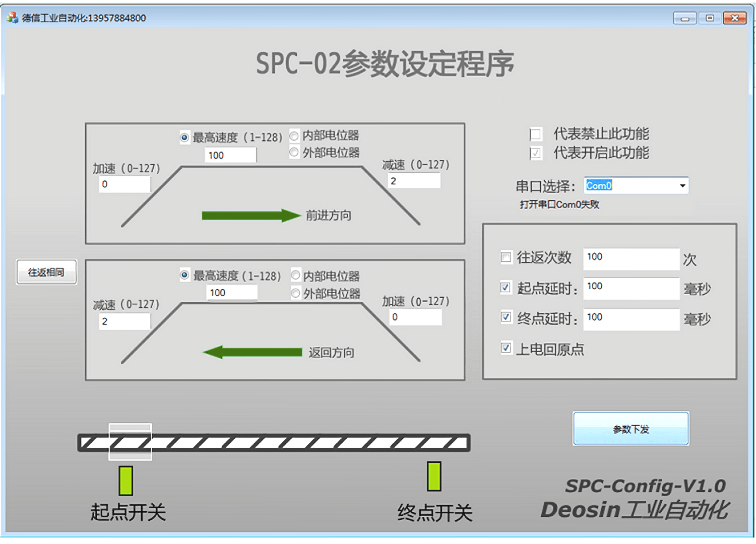This screenshot has height=544, width=756.
Task: Click the app icon in title bar
Action: click(x=13, y=18)
